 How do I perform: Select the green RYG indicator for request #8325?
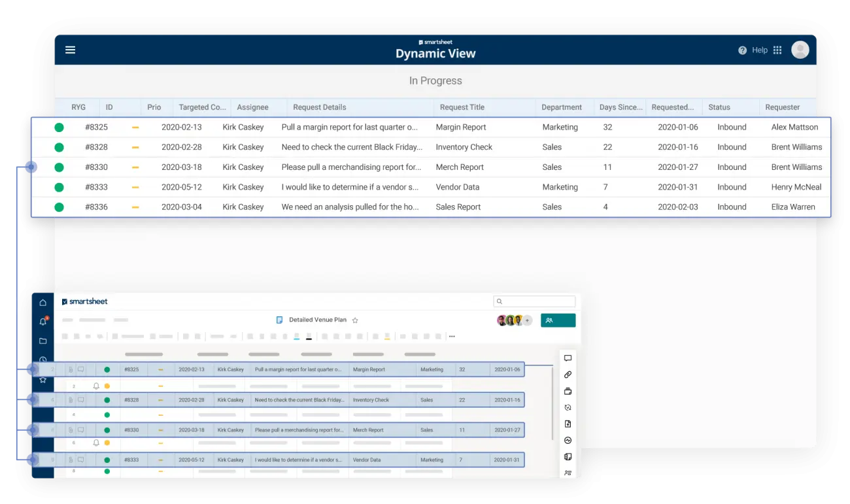(59, 127)
